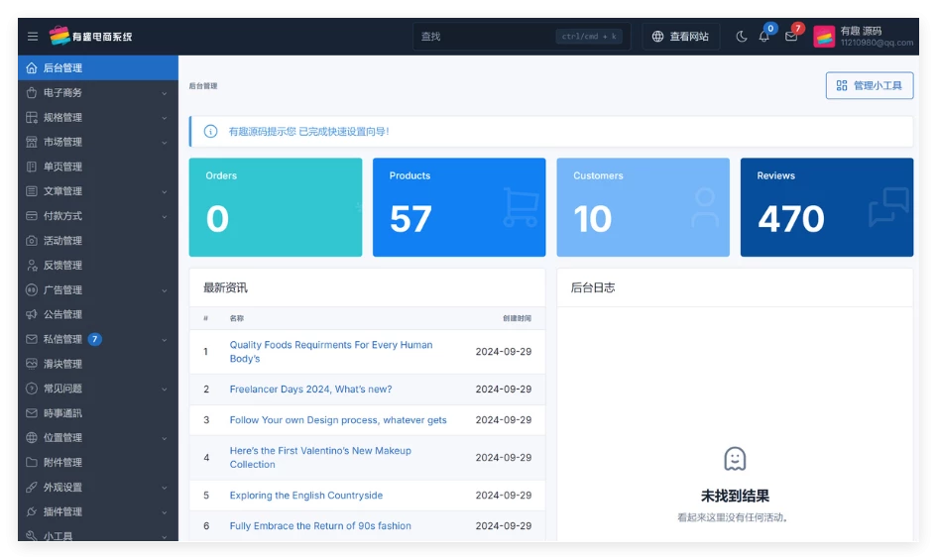Open the Products stat card
This screenshot has height=560, width=937.
458,207
